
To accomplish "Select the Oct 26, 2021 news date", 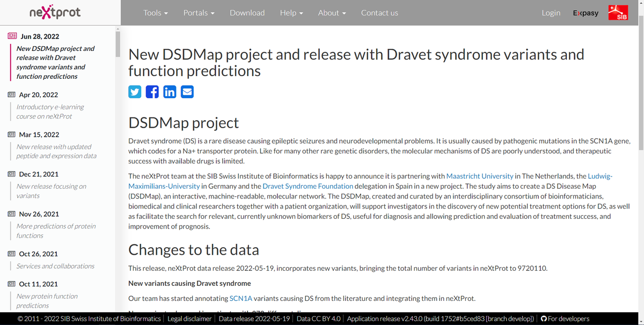I will pos(38,254).
